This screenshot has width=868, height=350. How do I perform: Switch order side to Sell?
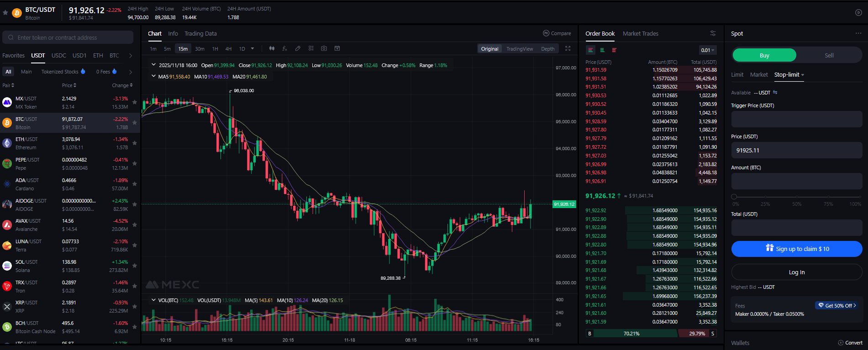pyautogui.click(x=829, y=55)
